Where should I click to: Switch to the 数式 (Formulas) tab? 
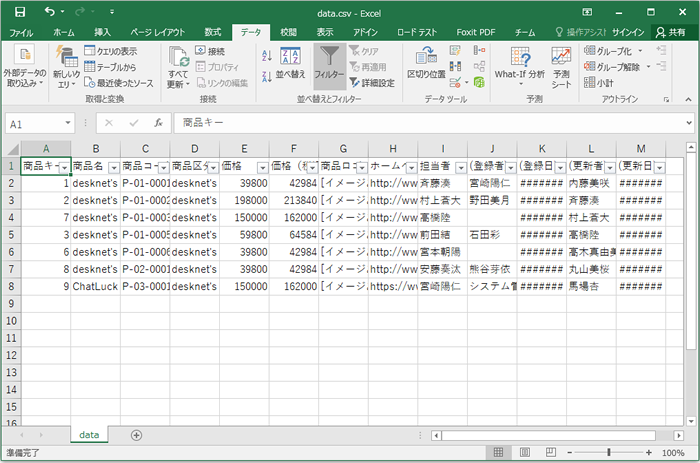[213, 32]
